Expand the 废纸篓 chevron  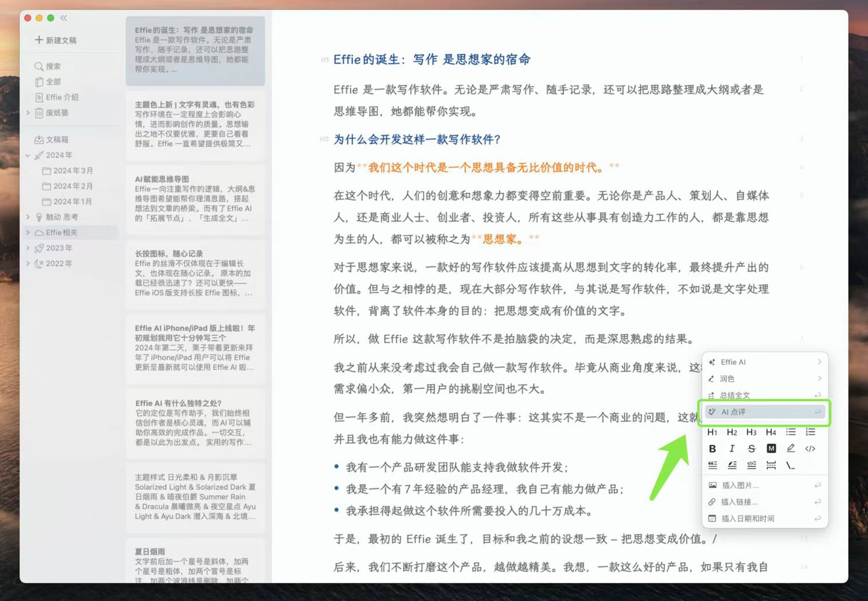tap(28, 113)
